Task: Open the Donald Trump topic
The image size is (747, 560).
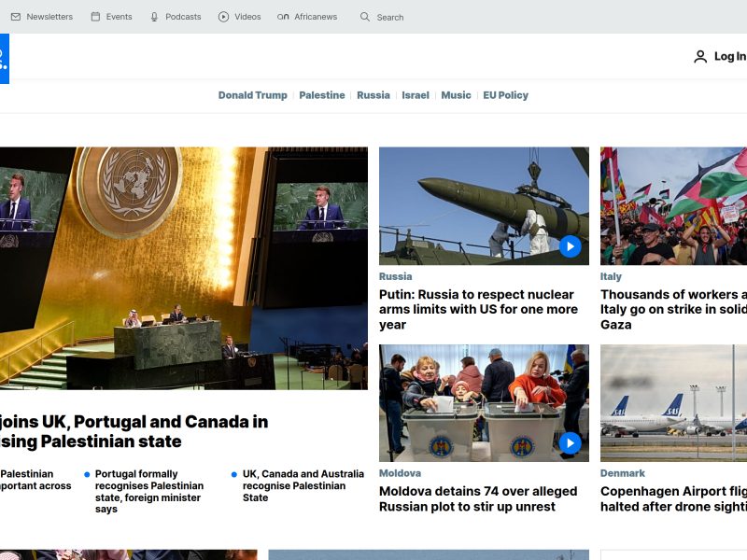Action: (252, 95)
